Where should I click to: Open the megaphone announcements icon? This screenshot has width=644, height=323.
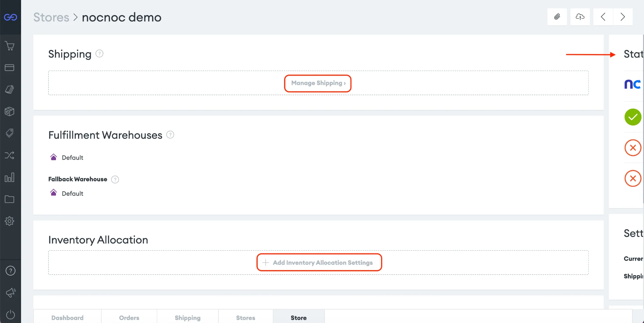10,293
